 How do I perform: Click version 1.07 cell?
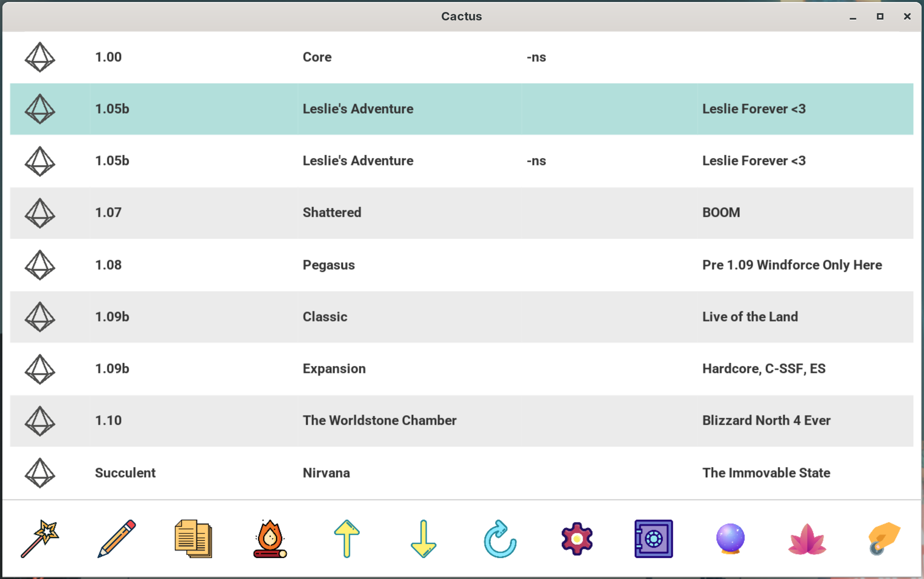click(x=108, y=213)
